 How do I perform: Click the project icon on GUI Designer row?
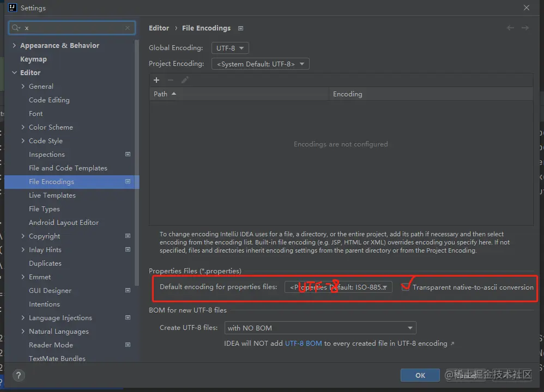pos(128,290)
